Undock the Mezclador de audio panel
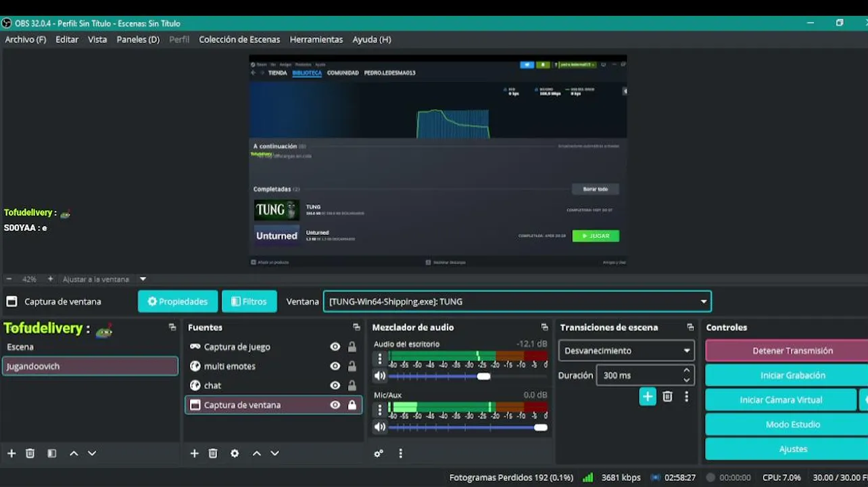The image size is (868, 487). click(x=544, y=327)
